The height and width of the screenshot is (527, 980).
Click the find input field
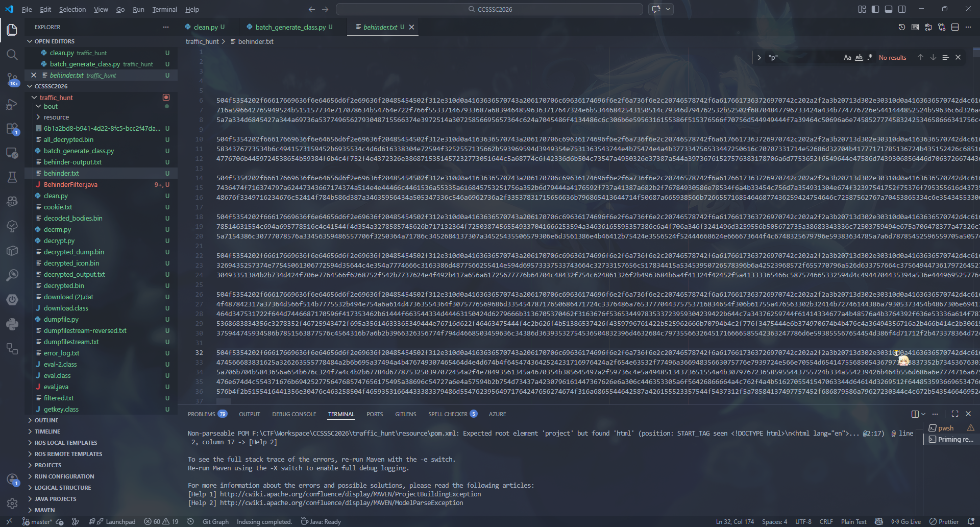[x=801, y=58]
